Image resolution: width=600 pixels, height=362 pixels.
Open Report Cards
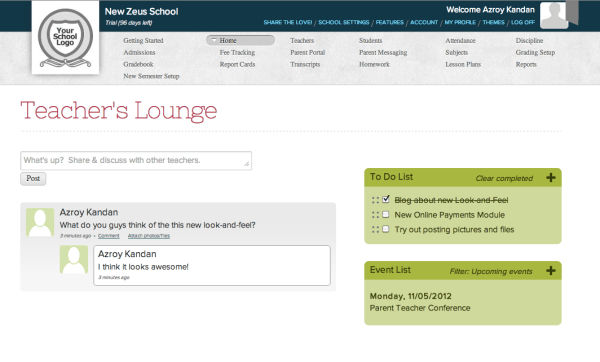point(237,64)
